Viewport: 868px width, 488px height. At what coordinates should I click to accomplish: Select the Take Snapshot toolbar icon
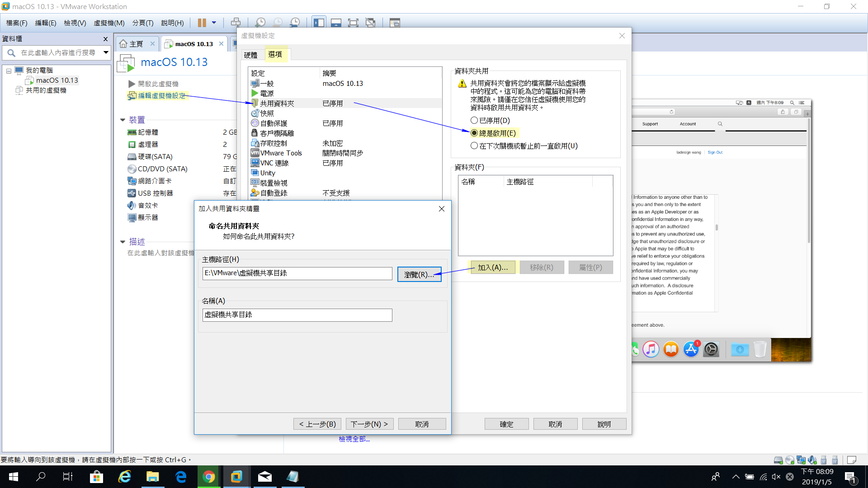pyautogui.click(x=260, y=22)
